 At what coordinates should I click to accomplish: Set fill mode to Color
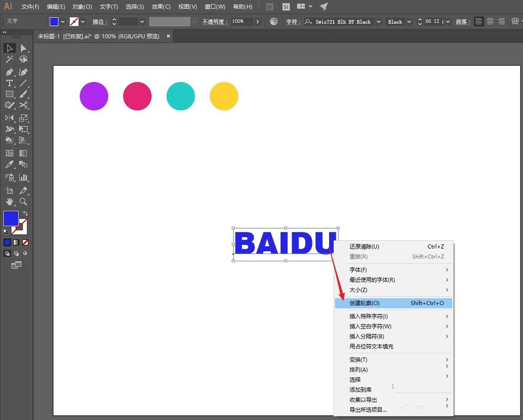click(7, 242)
